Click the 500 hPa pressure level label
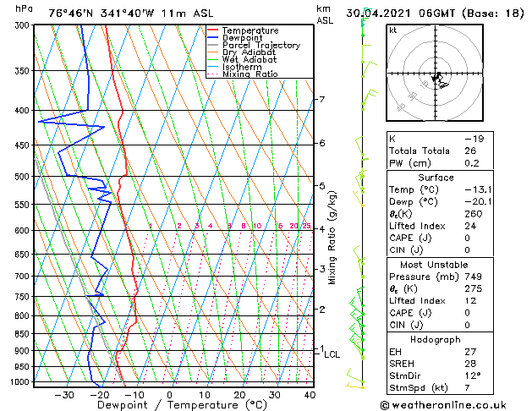532x411 pixels. click(x=22, y=177)
